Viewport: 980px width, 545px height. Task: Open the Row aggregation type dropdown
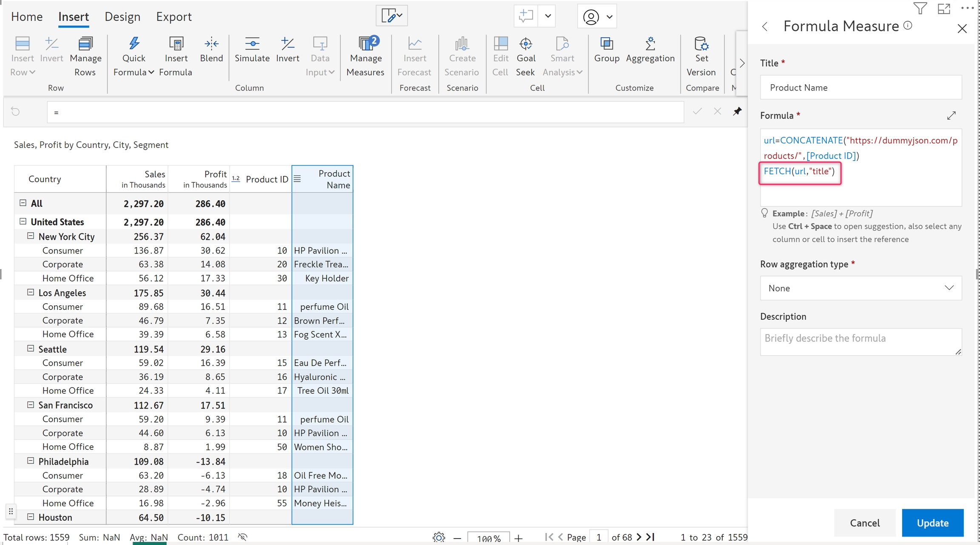coord(860,288)
